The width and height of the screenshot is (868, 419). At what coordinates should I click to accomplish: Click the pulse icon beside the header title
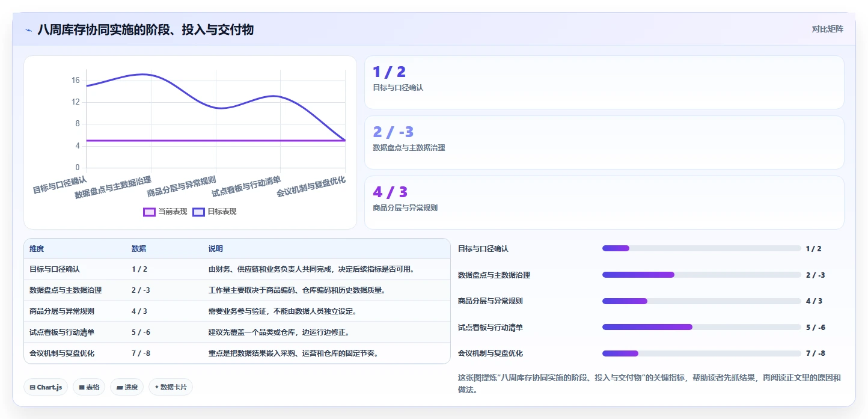(29, 29)
